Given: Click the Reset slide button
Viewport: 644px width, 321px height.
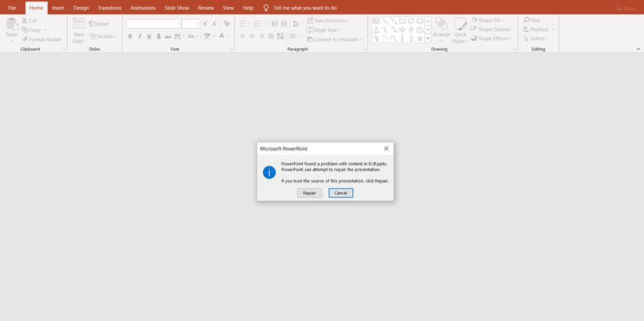Looking at the screenshot, I should 99,24.
